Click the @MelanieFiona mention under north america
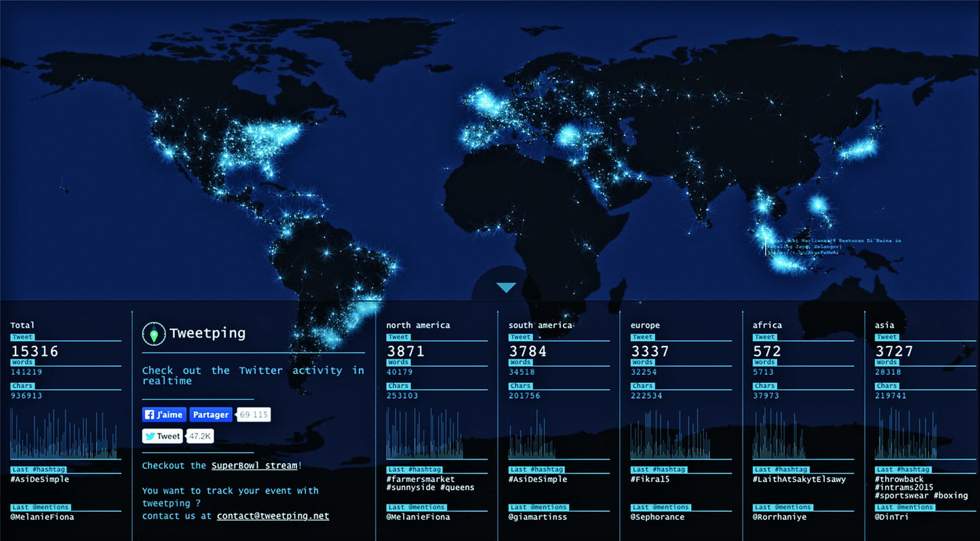The width and height of the screenshot is (980, 541). tap(418, 517)
